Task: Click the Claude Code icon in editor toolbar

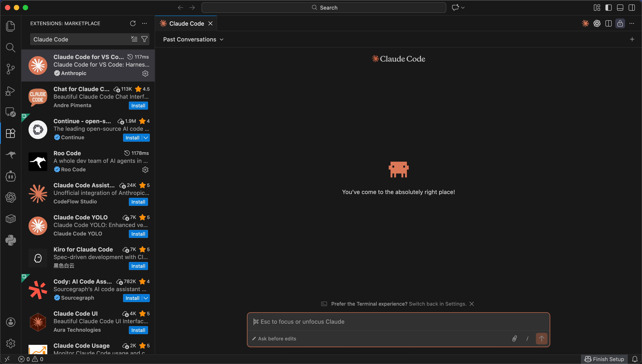Action: point(585,23)
